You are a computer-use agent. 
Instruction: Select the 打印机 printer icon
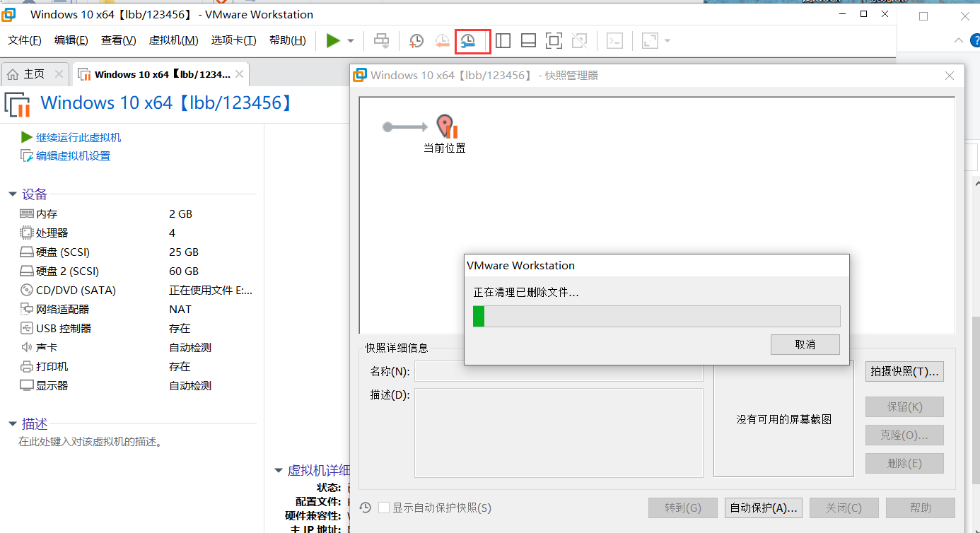(x=27, y=366)
